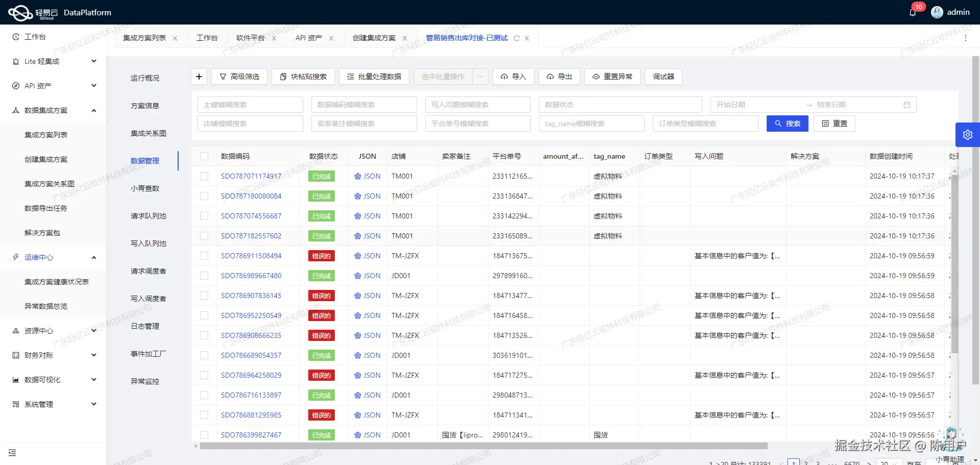The height and width of the screenshot is (465, 980).
Task: Close the API 资产 tab
Action: click(x=331, y=38)
